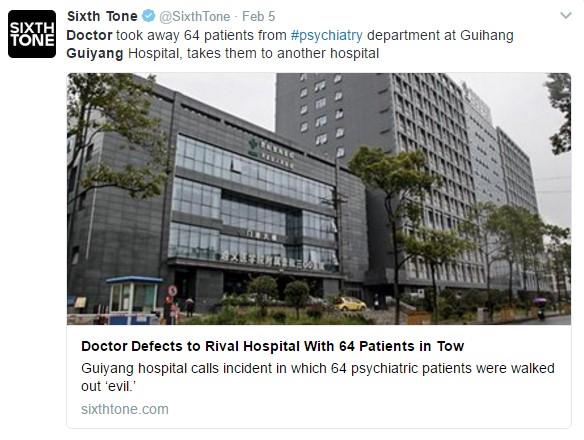This screenshot has width=584, height=440.
Task: Click headline Doctor Defects to Rival Hospital
Action: [272, 346]
